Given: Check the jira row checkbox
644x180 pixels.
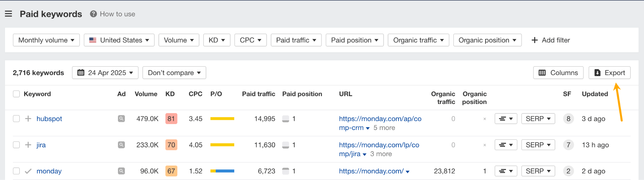Looking at the screenshot, I should (16, 145).
